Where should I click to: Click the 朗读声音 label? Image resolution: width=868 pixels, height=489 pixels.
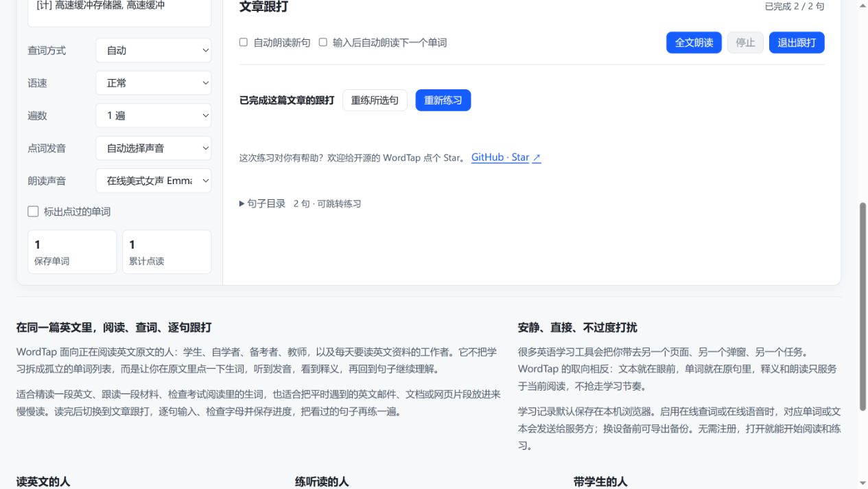(47, 181)
